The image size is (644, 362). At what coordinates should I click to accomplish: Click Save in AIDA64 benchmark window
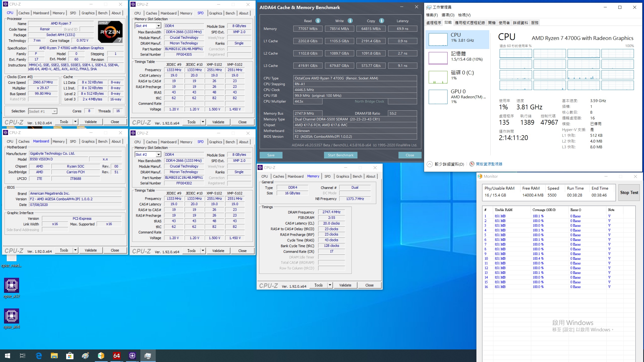[x=271, y=155]
